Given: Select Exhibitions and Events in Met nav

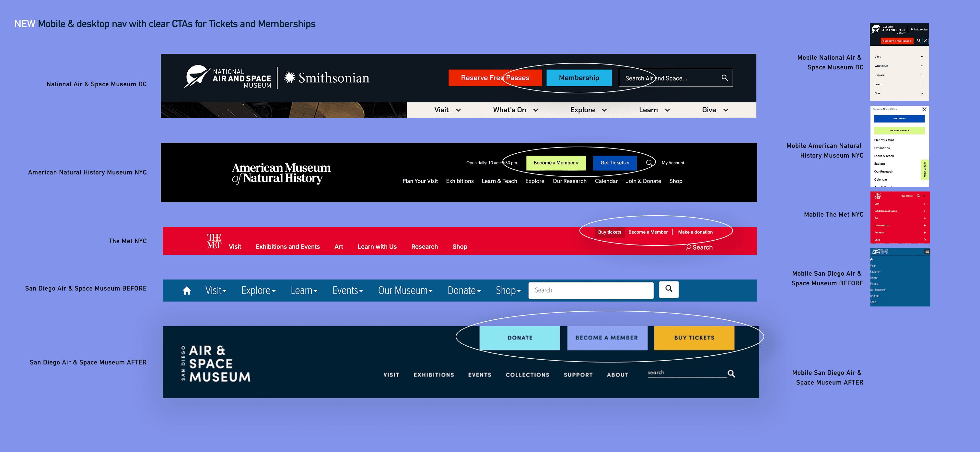Looking at the screenshot, I should pos(287,247).
